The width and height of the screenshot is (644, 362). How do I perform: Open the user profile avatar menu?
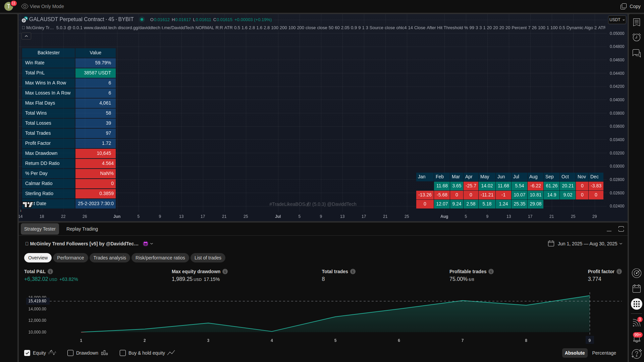(9, 6)
